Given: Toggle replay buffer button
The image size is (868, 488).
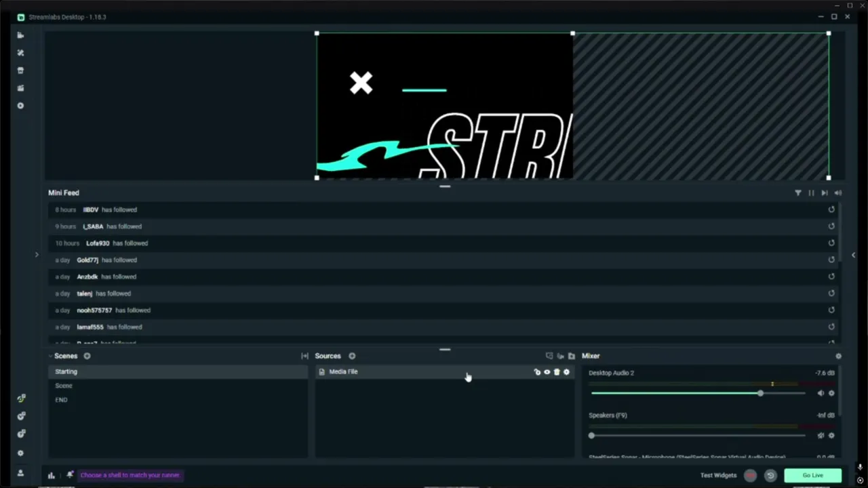Looking at the screenshot, I should pyautogui.click(x=770, y=476).
